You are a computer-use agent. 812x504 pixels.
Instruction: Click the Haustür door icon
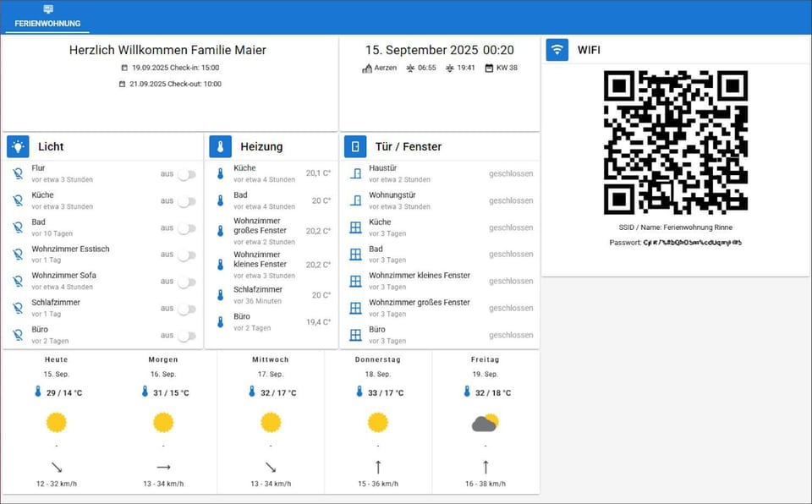(356, 173)
